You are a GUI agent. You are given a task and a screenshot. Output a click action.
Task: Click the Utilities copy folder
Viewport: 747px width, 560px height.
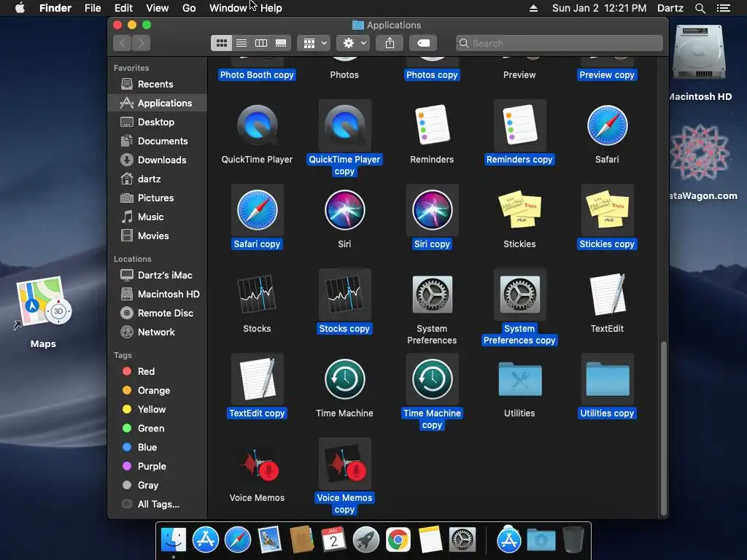[x=607, y=379]
